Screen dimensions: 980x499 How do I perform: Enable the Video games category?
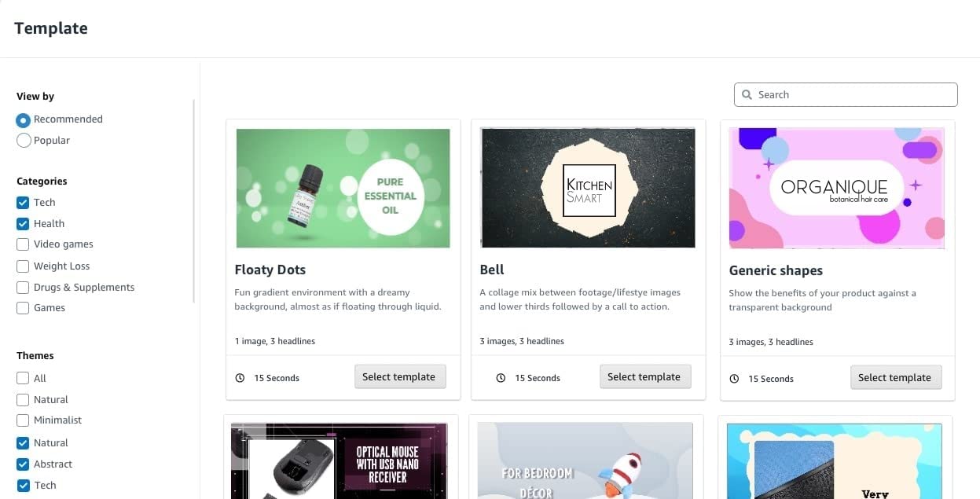tap(22, 244)
